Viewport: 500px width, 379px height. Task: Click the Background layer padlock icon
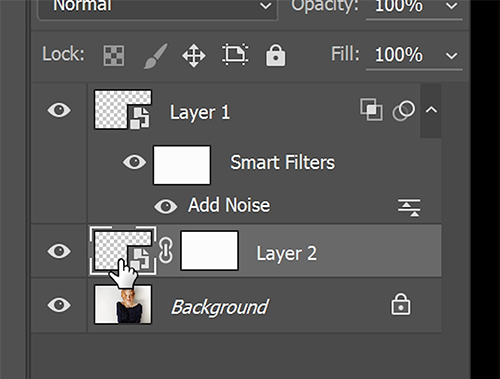tap(401, 304)
